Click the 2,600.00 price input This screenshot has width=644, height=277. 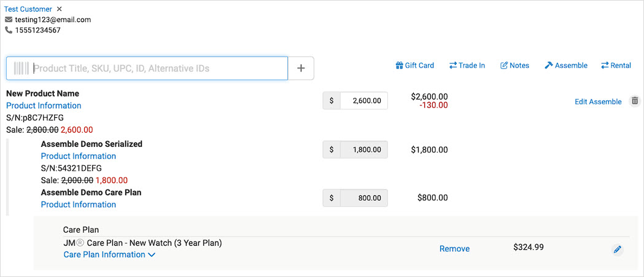364,101
